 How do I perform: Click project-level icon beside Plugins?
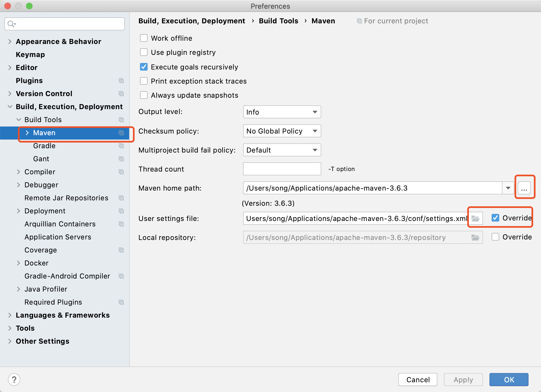click(121, 81)
